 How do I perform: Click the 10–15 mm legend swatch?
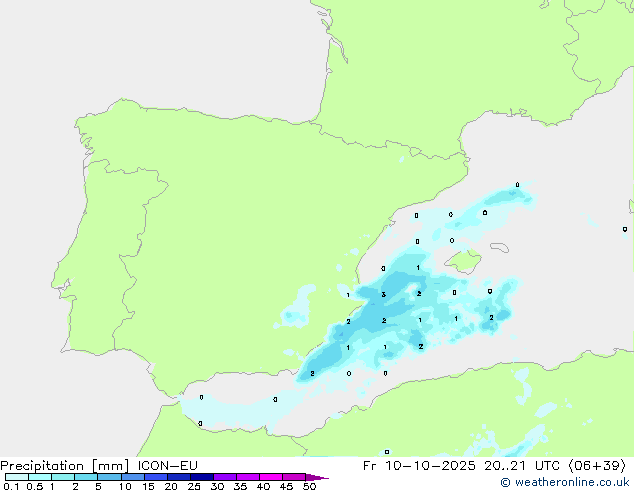(x=132, y=477)
